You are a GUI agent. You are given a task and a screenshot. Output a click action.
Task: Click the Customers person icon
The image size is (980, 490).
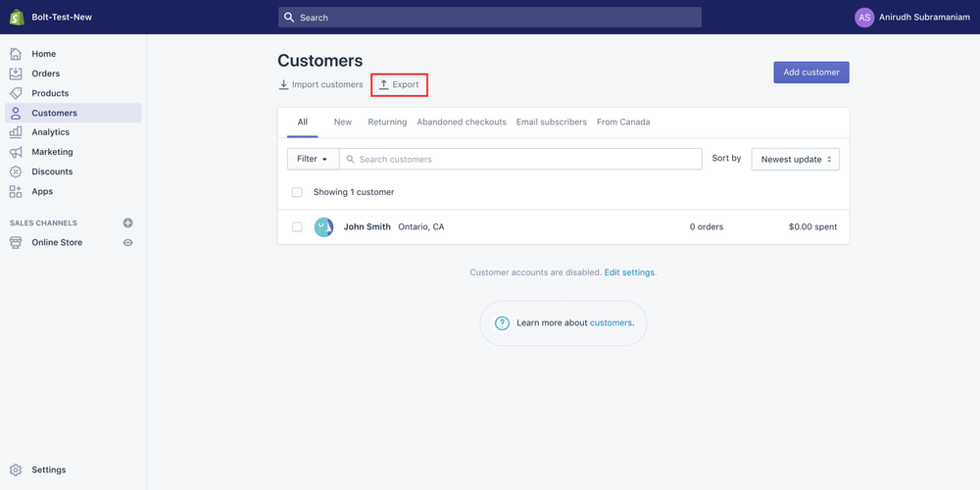16,113
